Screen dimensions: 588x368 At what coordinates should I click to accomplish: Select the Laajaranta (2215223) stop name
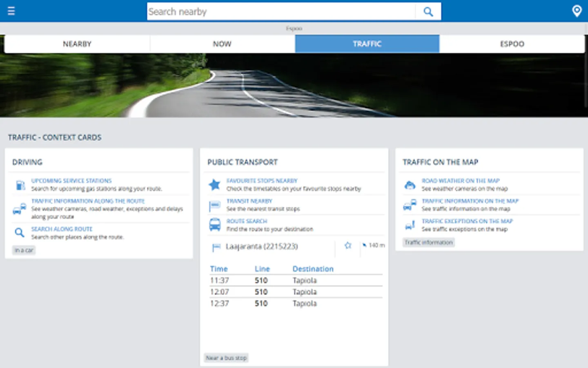coord(262,247)
